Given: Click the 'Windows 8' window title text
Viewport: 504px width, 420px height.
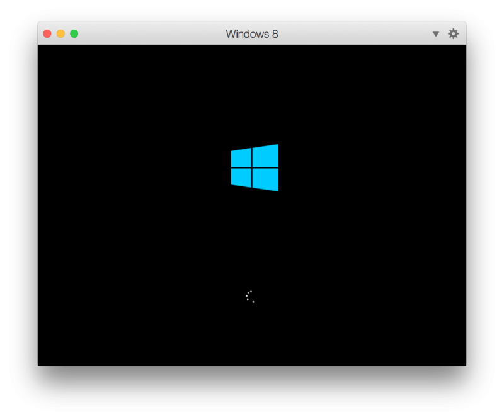Looking at the screenshot, I should (x=252, y=34).
